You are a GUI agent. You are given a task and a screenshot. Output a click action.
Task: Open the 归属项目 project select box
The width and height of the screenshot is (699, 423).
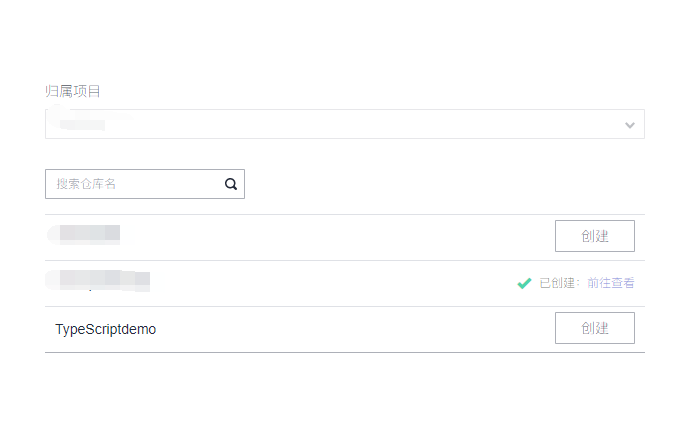tap(345, 124)
